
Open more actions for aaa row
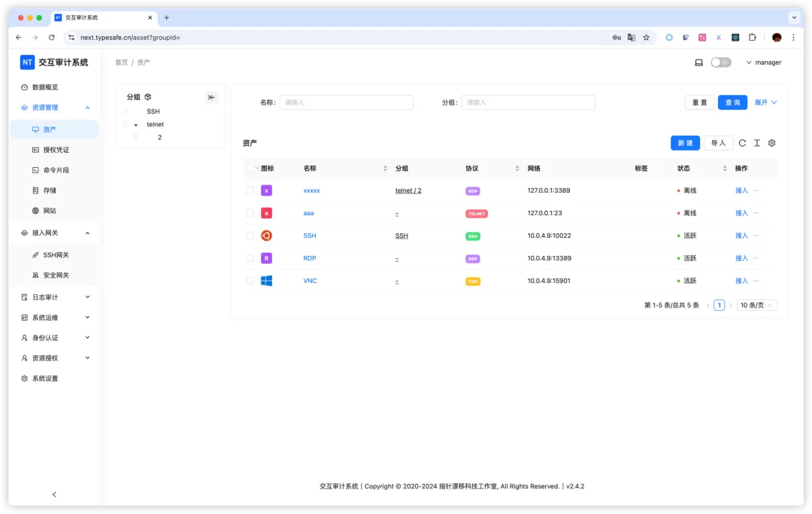(x=756, y=213)
